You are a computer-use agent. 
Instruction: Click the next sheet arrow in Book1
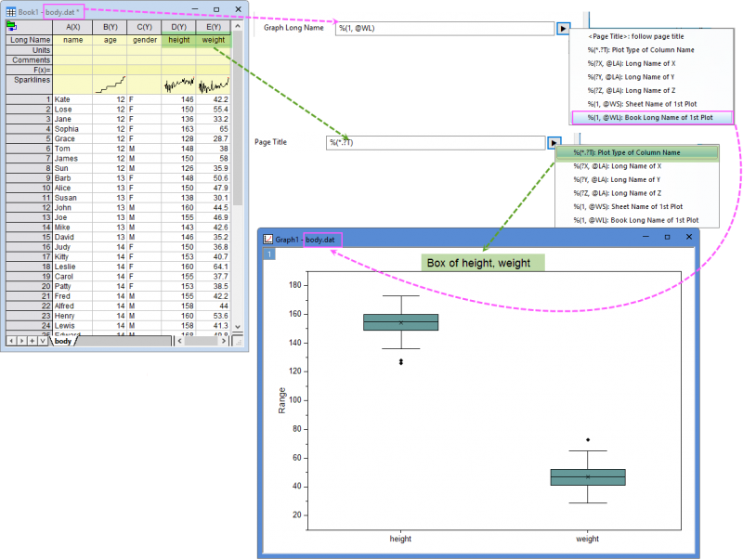point(21,341)
